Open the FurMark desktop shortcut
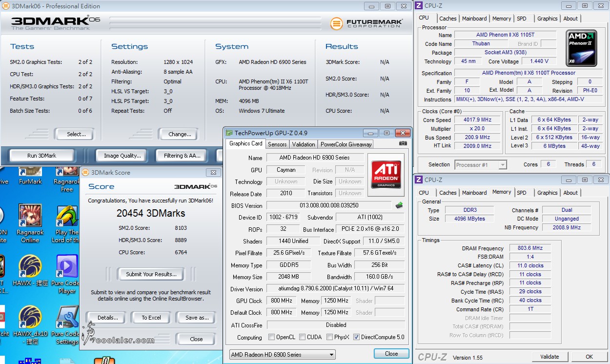Screen dimensions: 610x364 [30, 176]
